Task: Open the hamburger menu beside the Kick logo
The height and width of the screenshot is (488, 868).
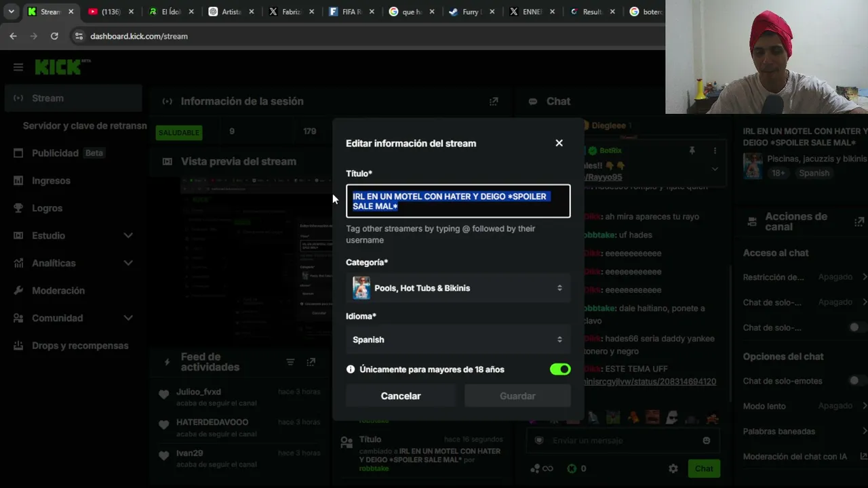Action: click(18, 67)
